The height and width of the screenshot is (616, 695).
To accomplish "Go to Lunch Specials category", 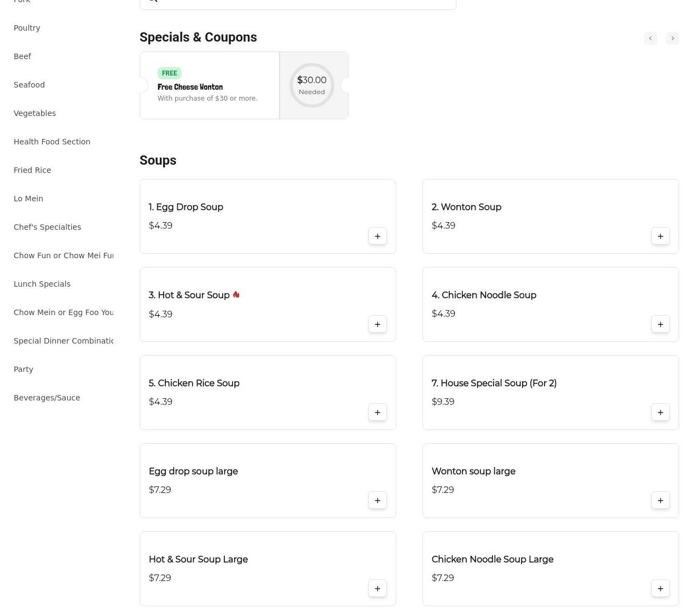I will click(42, 284).
